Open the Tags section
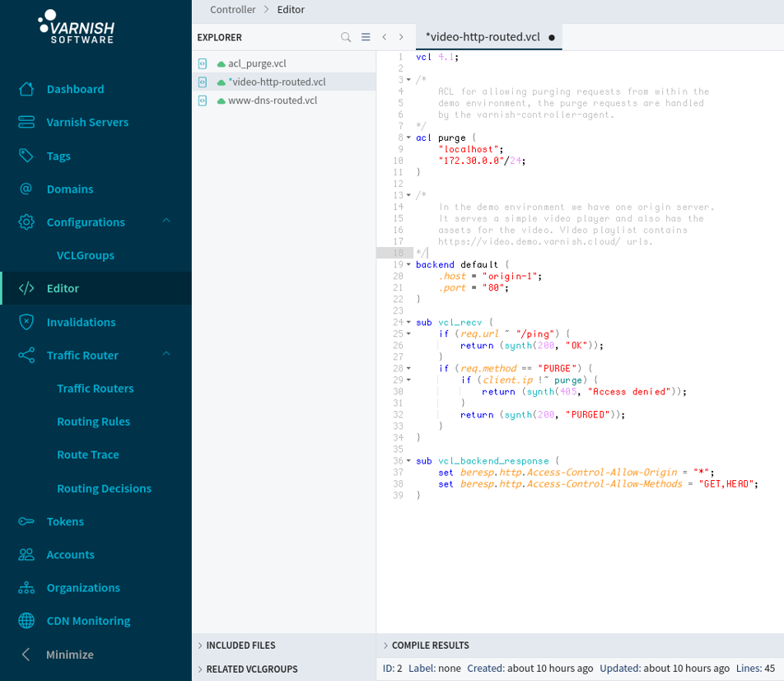Image resolution: width=784 pixels, height=681 pixels. [x=58, y=156]
